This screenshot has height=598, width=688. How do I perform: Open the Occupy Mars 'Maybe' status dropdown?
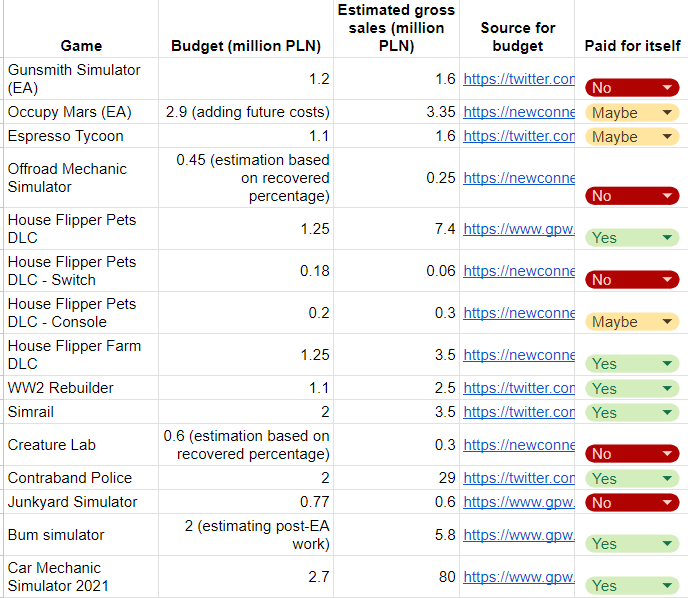coord(632,113)
